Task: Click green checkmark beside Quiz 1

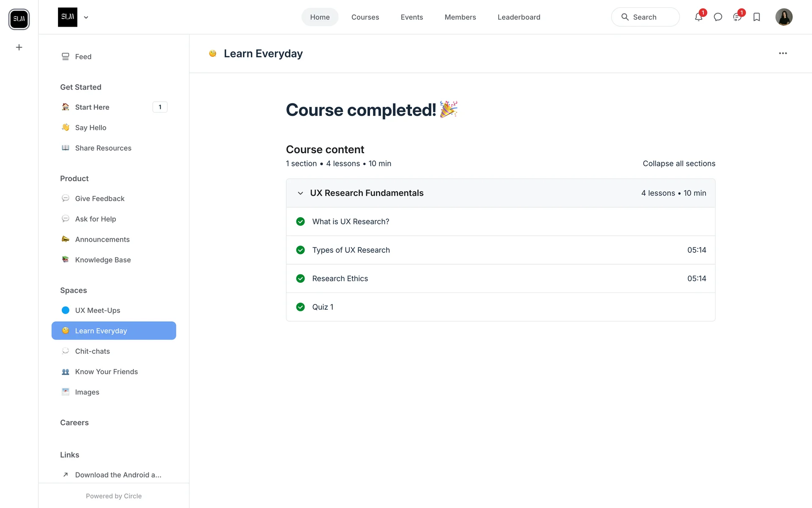Action: tap(300, 307)
